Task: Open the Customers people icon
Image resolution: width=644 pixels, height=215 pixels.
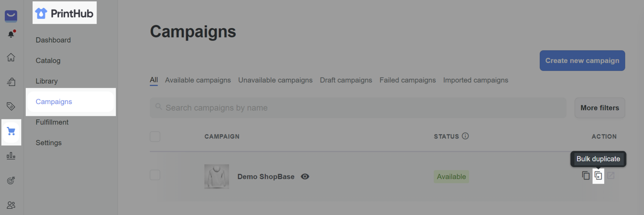Action: point(11,205)
